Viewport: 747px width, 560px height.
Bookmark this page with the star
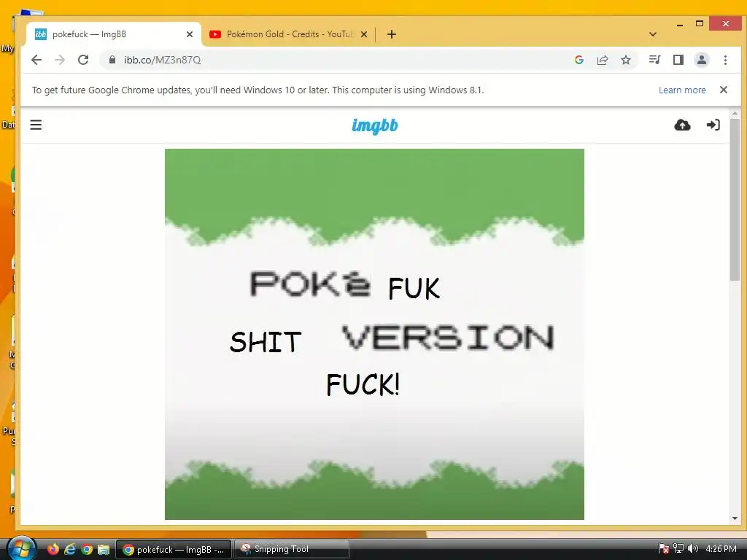(625, 60)
